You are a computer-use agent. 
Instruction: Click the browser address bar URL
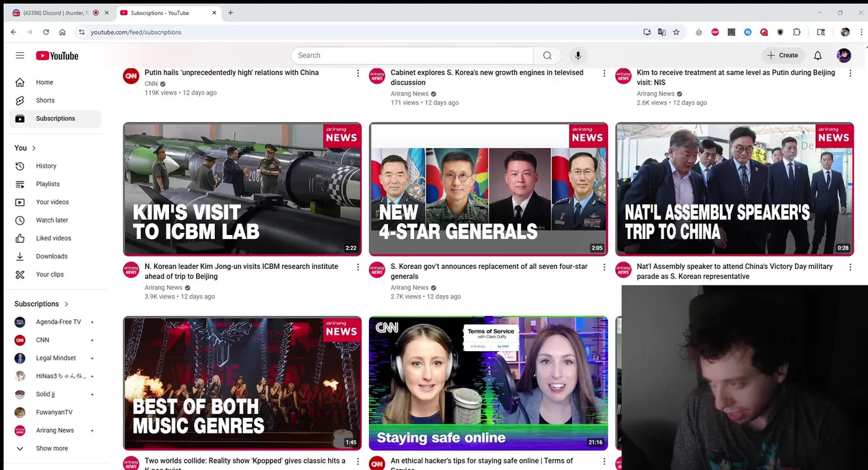pyautogui.click(x=136, y=32)
